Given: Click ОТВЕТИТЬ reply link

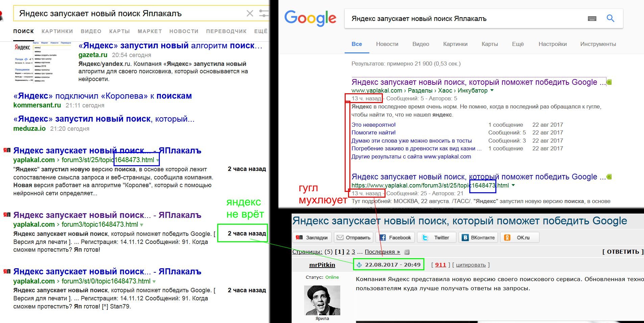Looking at the screenshot, I should click(x=623, y=252).
